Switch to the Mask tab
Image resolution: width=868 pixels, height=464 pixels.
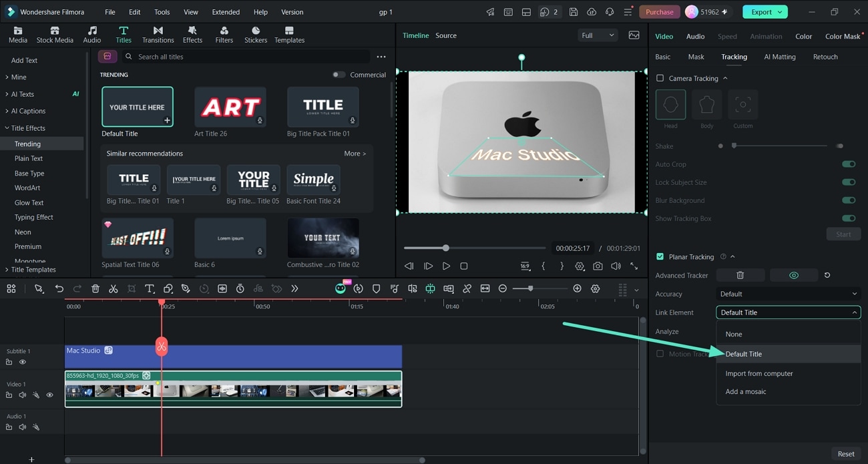tap(696, 57)
